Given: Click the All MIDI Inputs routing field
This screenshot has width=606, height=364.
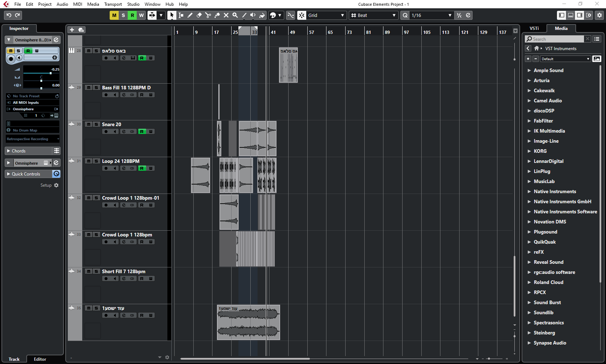Looking at the screenshot, I should point(33,102).
